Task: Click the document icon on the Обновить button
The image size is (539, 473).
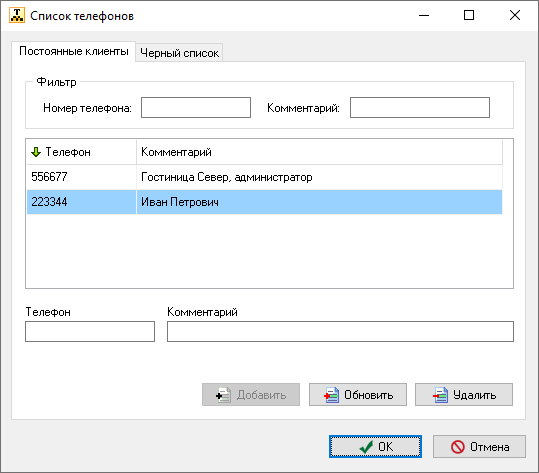Action: click(x=331, y=395)
